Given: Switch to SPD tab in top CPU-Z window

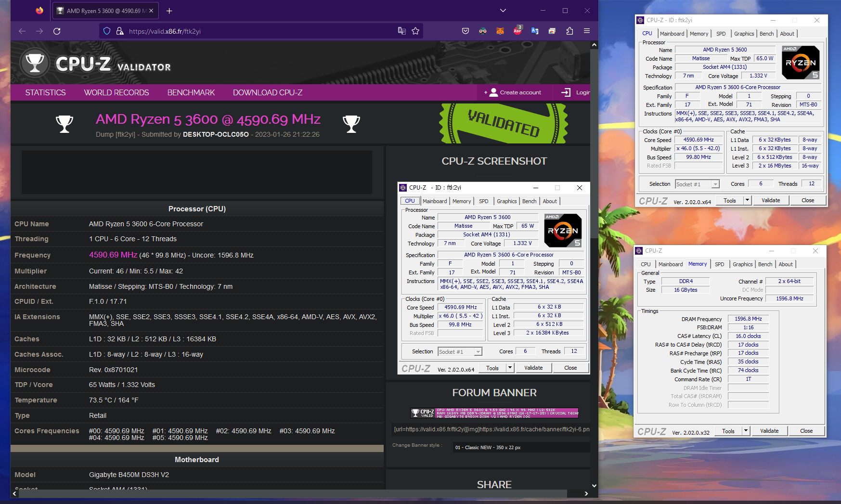Looking at the screenshot, I should [721, 34].
